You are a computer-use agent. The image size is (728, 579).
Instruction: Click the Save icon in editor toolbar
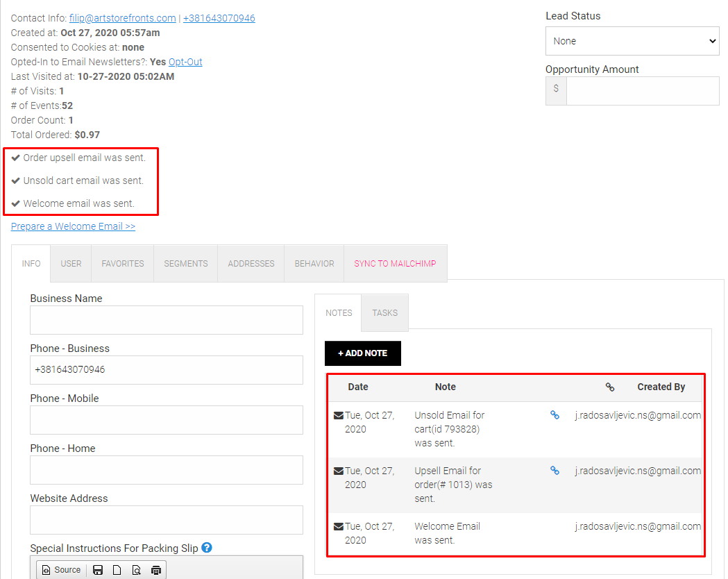(x=98, y=570)
